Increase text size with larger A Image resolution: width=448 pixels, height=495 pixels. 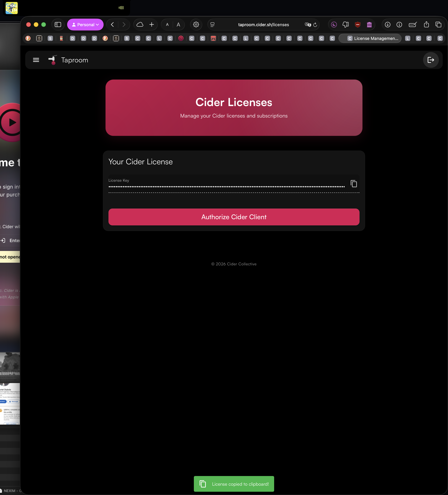pos(178,25)
